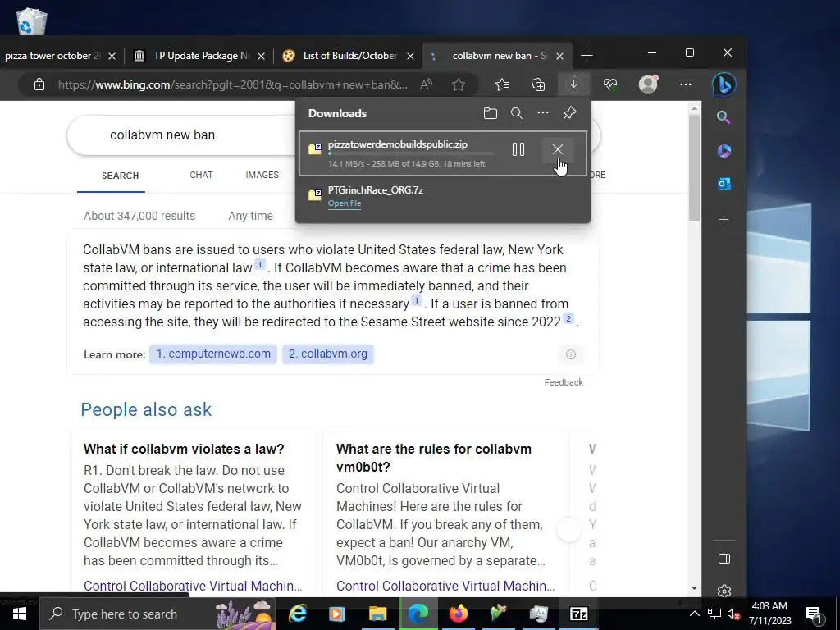Click the download progress bar
Image resolution: width=840 pixels, height=630 pixels.
[x=412, y=153]
